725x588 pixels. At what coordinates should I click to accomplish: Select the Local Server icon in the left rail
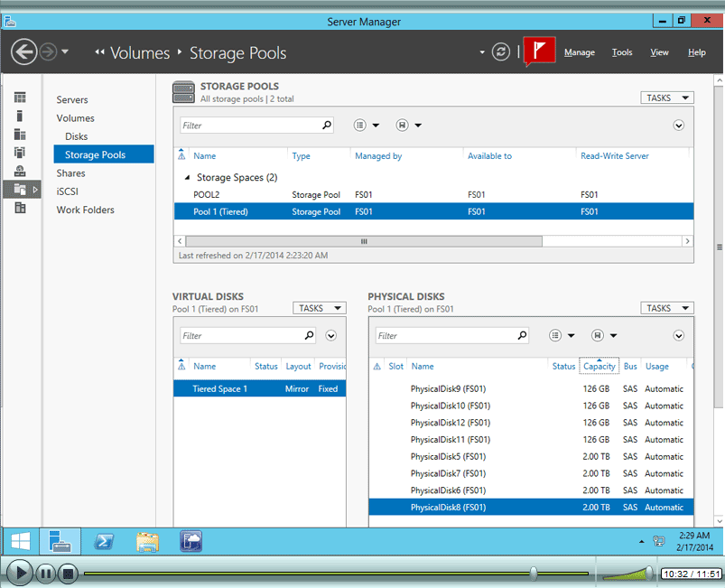20,116
